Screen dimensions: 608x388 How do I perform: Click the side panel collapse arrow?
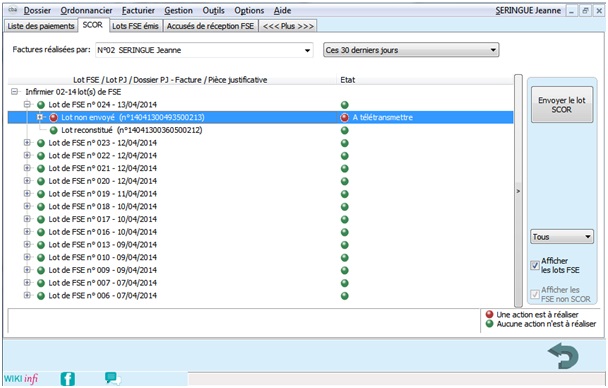[518, 191]
